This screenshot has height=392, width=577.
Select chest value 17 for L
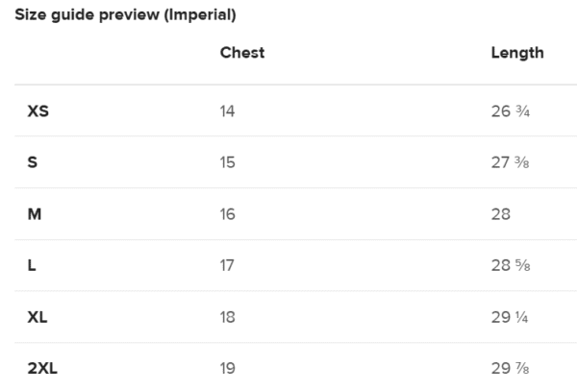pos(227,265)
